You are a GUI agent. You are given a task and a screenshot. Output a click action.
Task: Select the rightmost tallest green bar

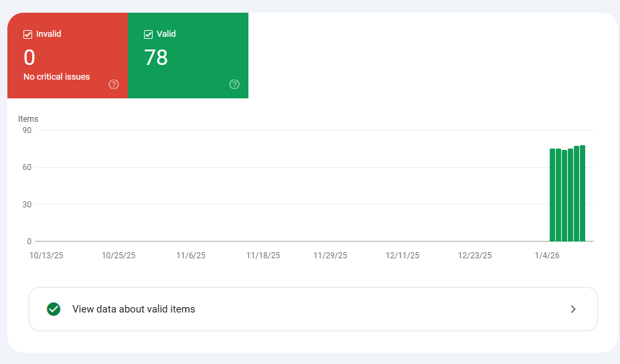tap(583, 193)
